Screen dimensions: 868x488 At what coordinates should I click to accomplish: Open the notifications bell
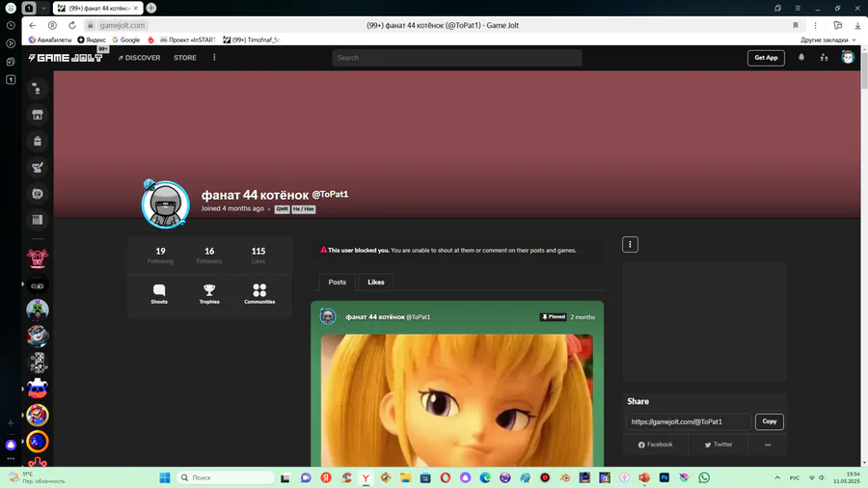coord(801,57)
